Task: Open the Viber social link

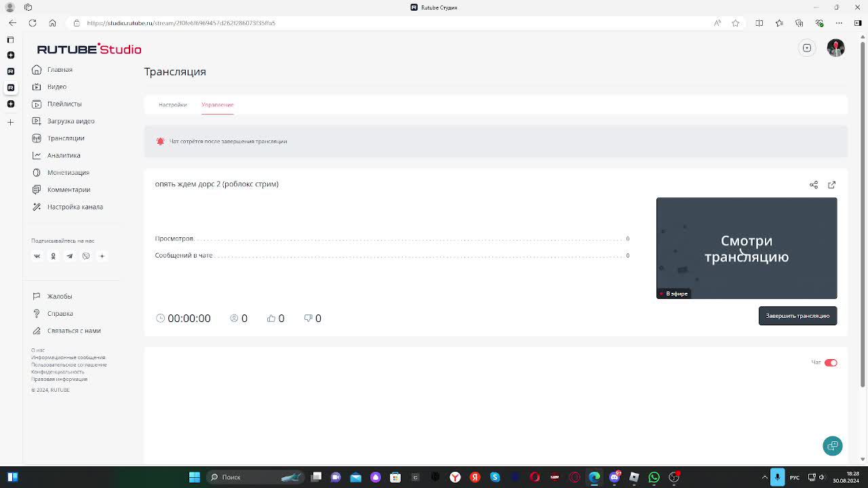Action: pos(86,256)
